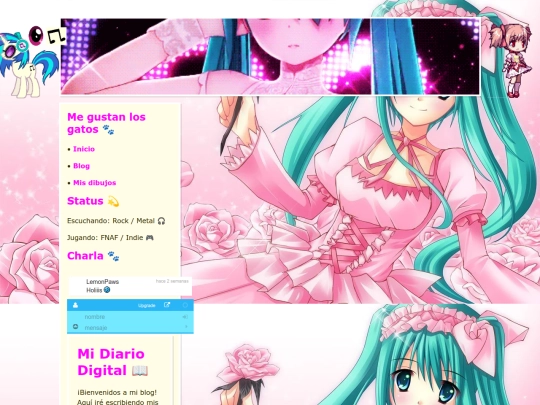The width and height of the screenshot is (540, 405).
Task: Click the 'Mi Diario Digital' heading
Action: [113, 362]
